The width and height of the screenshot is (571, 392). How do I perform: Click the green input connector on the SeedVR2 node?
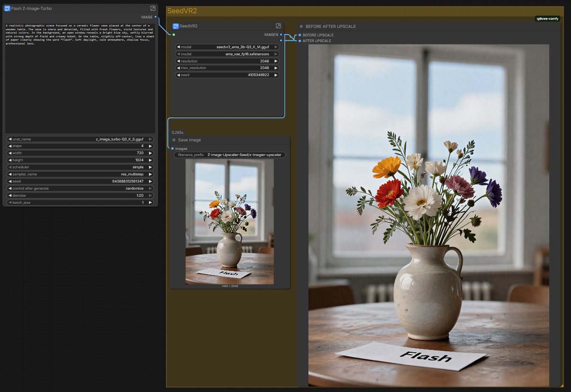point(174,35)
